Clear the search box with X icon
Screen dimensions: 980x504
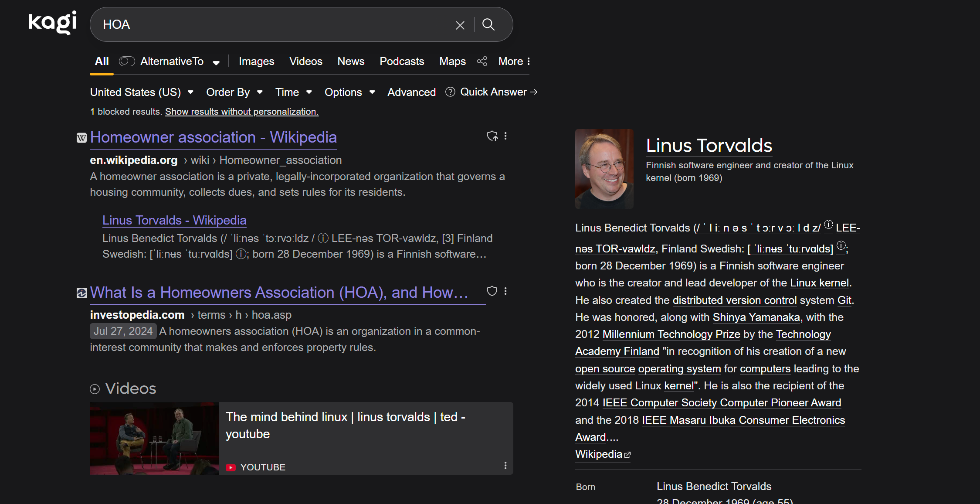pos(460,25)
